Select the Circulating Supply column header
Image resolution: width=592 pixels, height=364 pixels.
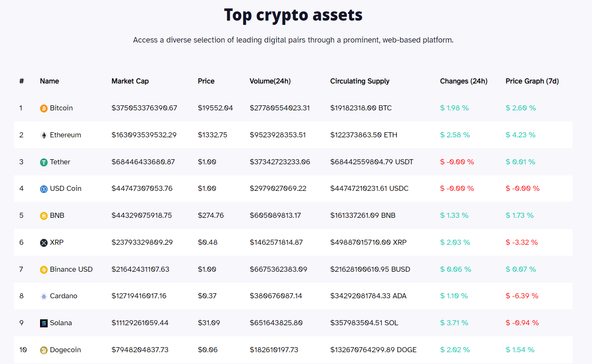pyautogui.click(x=360, y=81)
